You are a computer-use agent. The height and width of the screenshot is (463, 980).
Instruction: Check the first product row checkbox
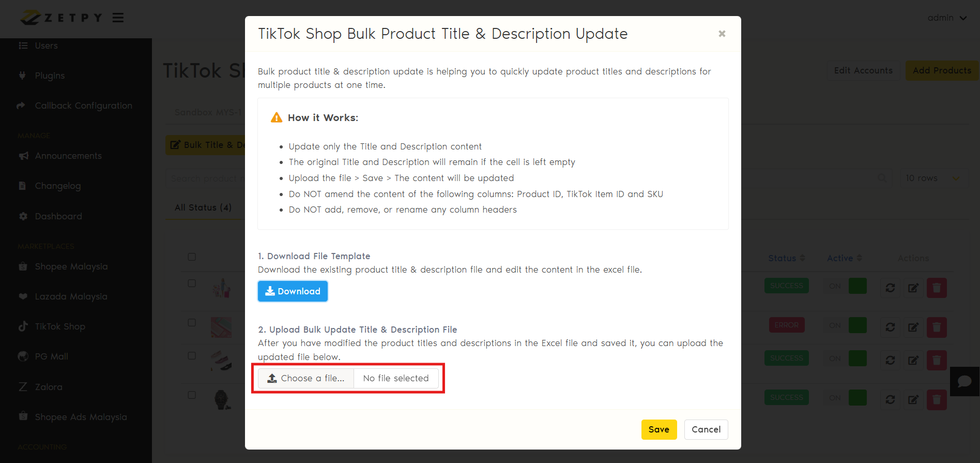click(x=192, y=283)
